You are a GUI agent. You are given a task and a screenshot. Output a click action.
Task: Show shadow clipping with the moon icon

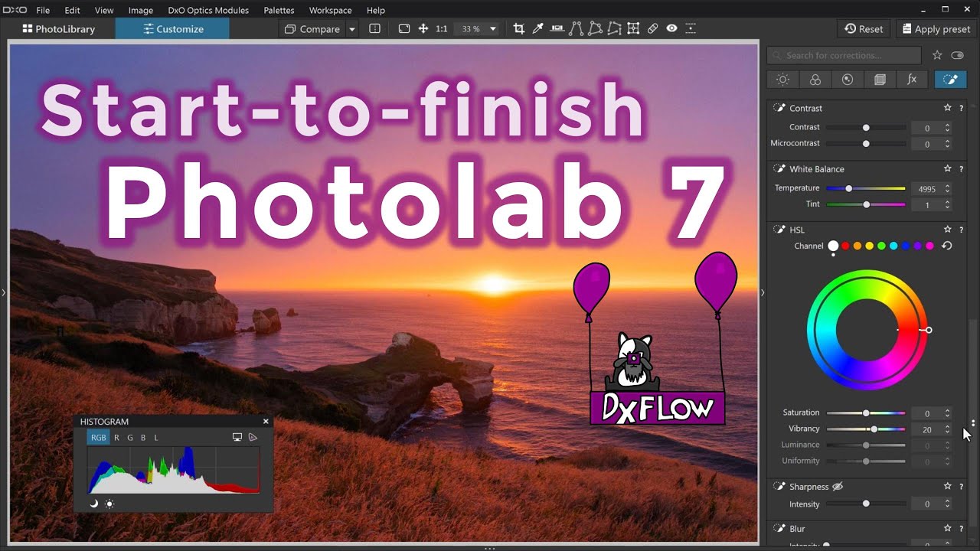point(93,504)
